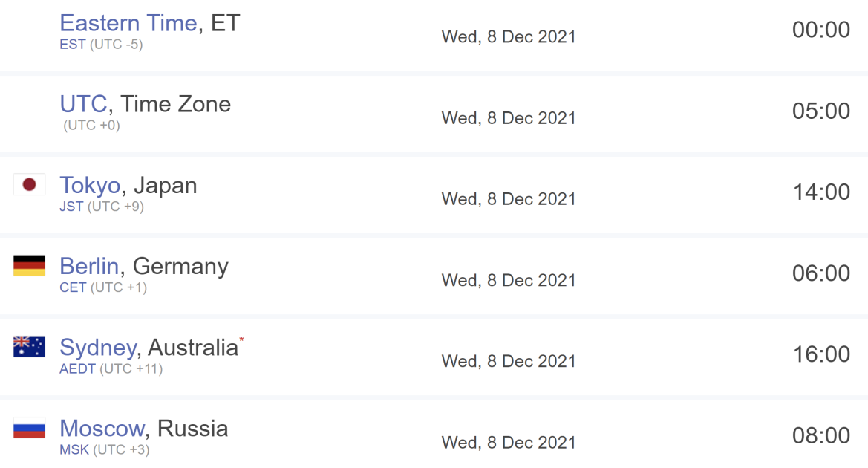Image resolution: width=868 pixels, height=468 pixels.
Task: Click the Germany flag icon
Action: [30, 265]
